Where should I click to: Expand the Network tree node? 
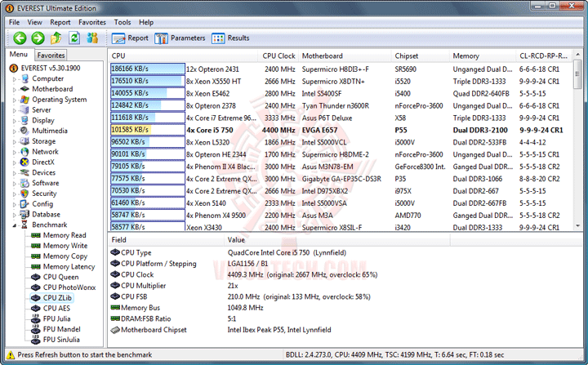(x=15, y=153)
